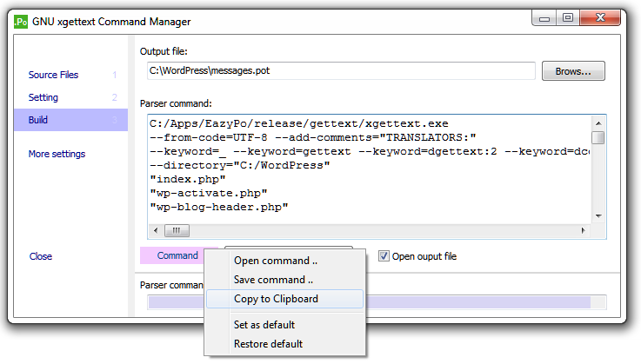
Task: Select Copy to Clipboard menu entry
Action: tap(284, 299)
